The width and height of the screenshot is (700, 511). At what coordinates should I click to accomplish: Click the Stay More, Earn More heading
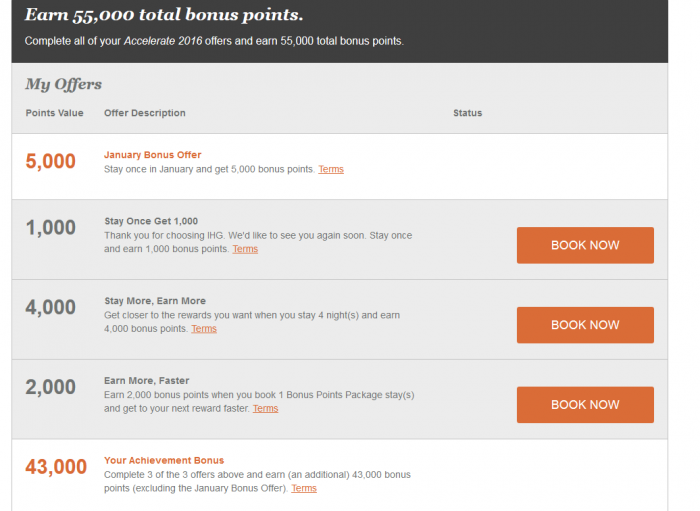pyautogui.click(x=155, y=301)
